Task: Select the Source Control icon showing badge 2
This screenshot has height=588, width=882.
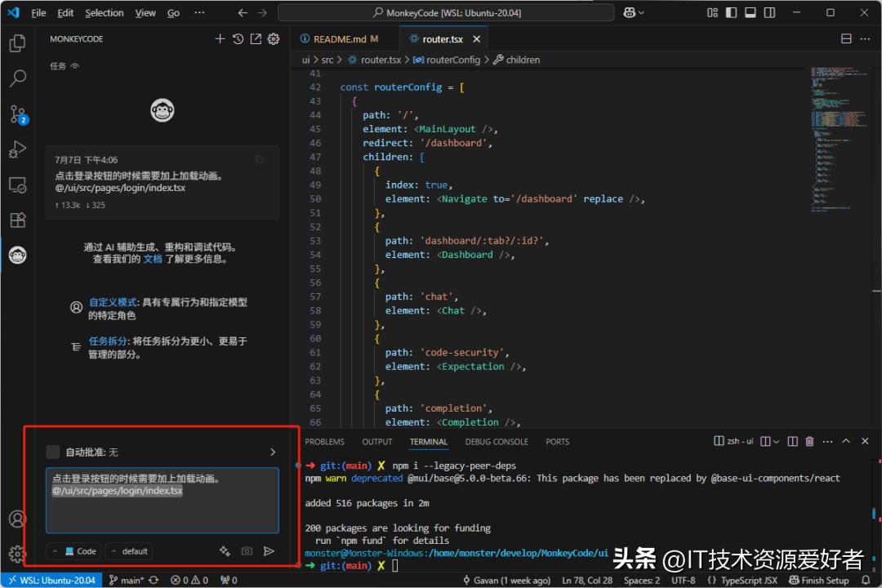Action: pyautogui.click(x=18, y=114)
